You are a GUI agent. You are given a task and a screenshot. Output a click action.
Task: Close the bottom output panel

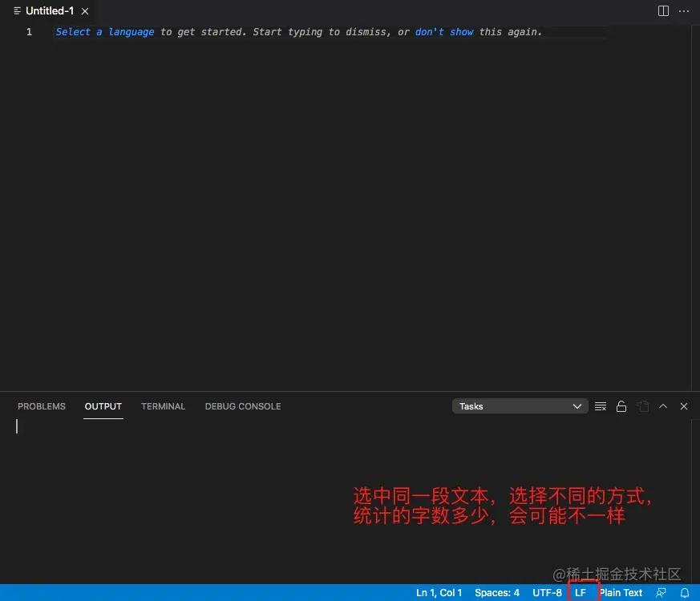coord(683,406)
